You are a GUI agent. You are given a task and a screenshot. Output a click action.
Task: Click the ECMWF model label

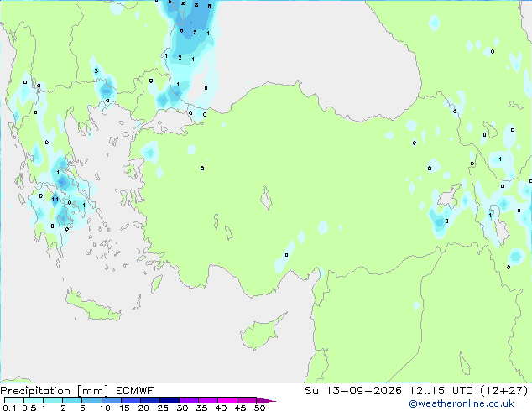click(x=135, y=391)
